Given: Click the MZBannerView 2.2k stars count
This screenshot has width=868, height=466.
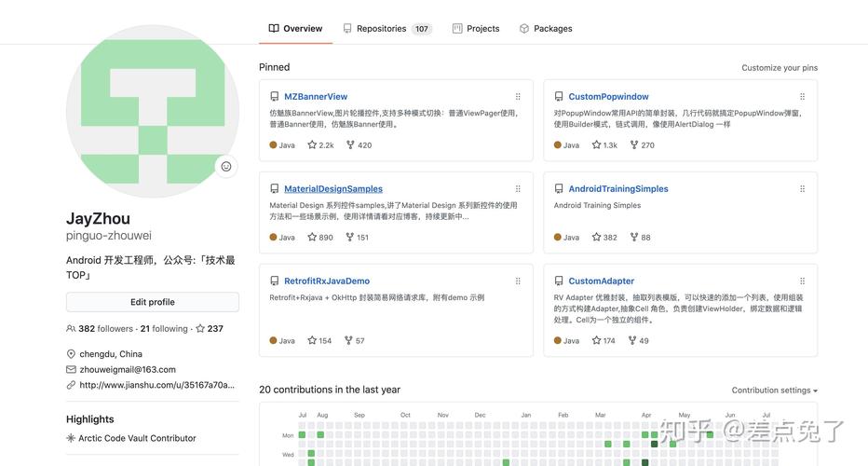Looking at the screenshot, I should click(320, 145).
